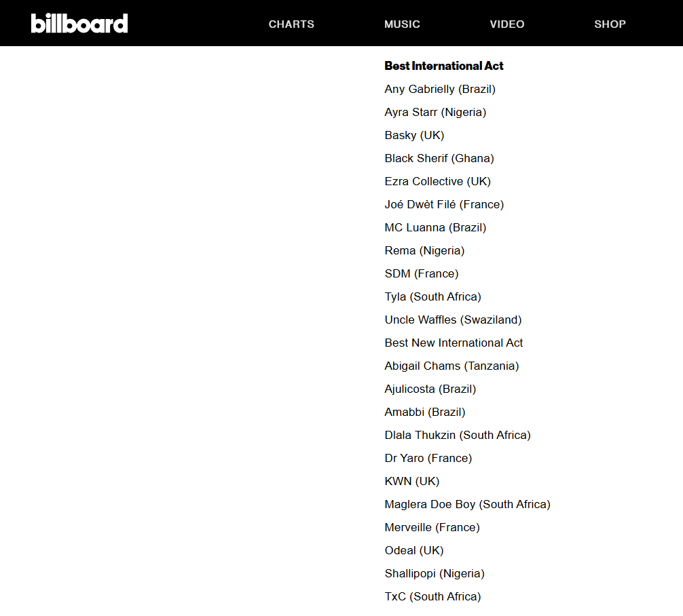Click Tyla (South Africa) entry
Screen dimensions: 683x616
[x=433, y=297]
